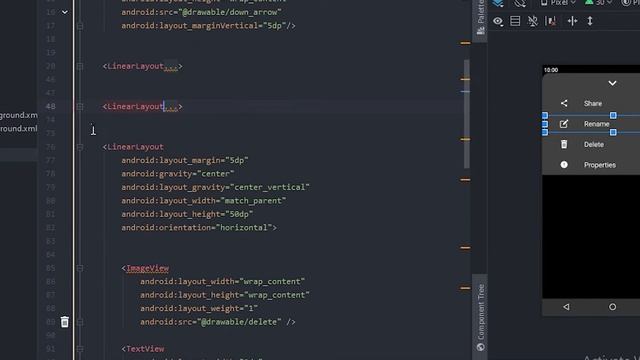Click the LinearLayout layout_width="match_parent" attribute

point(203,201)
